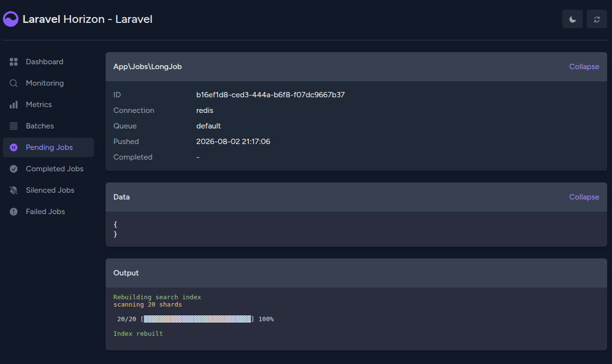Viewport: 612px width, 364px height.
Task: Select Pending Jobs in the sidebar
Action: [48, 147]
